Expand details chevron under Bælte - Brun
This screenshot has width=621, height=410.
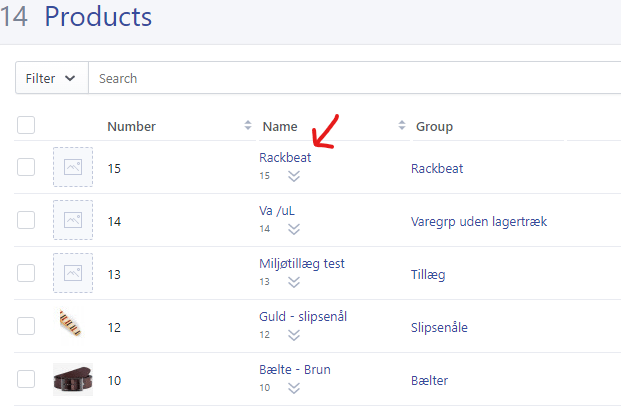click(x=294, y=388)
